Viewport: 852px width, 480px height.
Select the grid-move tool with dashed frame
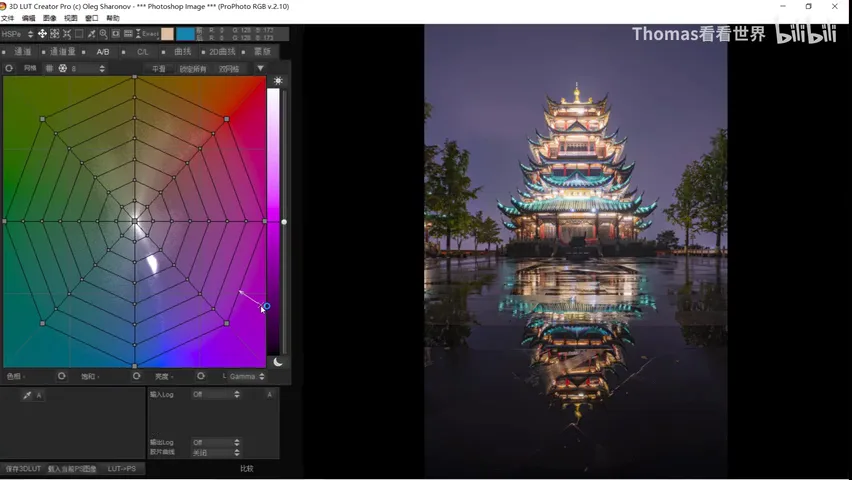[54, 34]
